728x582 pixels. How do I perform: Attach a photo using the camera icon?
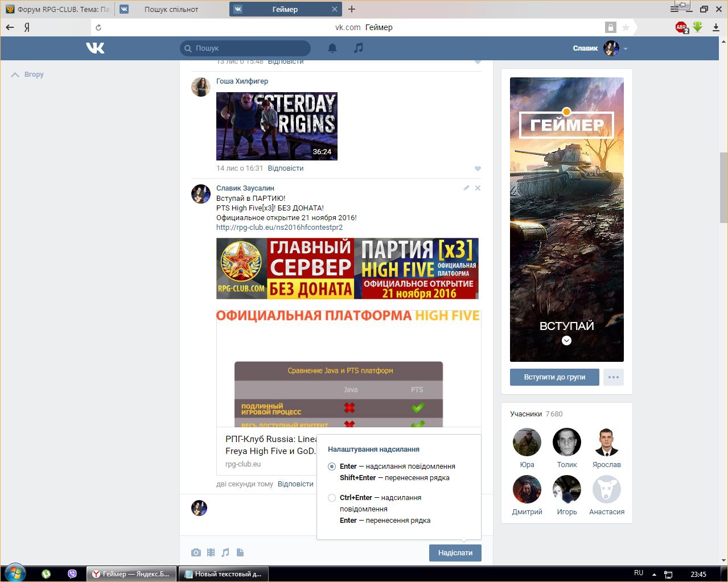tap(196, 552)
